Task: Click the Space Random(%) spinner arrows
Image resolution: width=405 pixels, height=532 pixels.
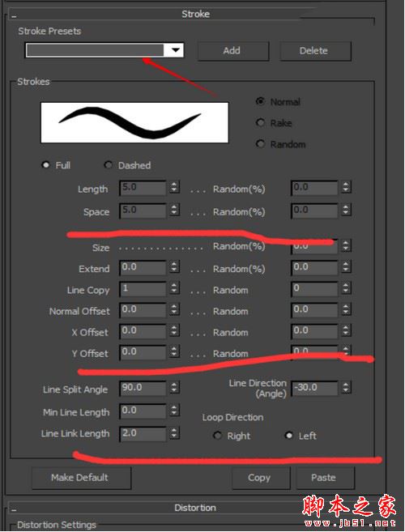Action: (346, 210)
